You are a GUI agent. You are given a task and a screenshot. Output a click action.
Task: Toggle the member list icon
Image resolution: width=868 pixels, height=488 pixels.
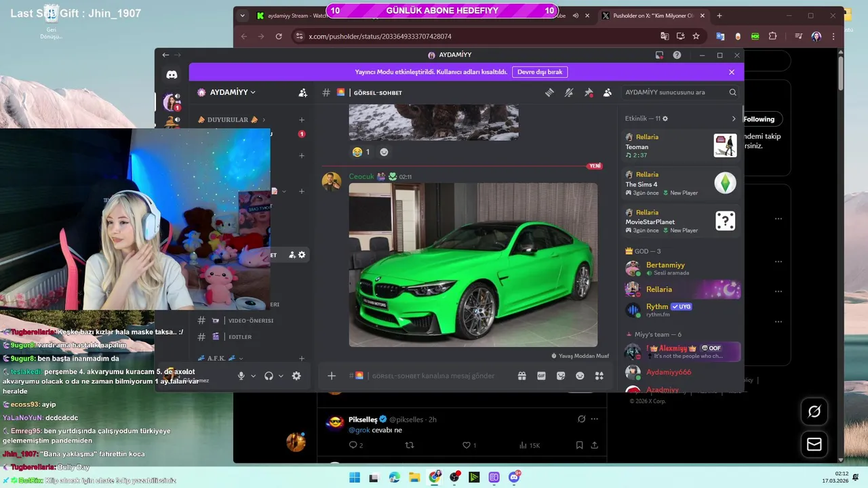tap(608, 92)
